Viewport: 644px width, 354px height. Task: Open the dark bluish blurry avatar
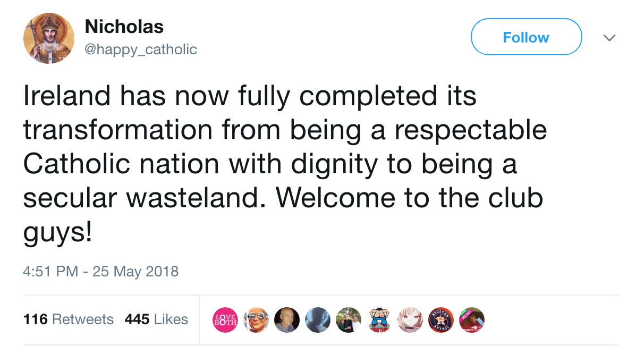pyautogui.click(x=318, y=319)
